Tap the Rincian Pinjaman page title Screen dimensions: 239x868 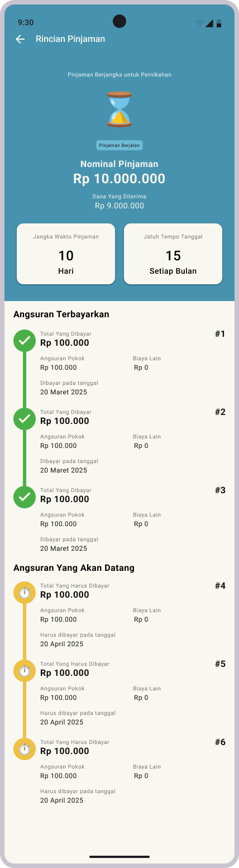(70, 39)
